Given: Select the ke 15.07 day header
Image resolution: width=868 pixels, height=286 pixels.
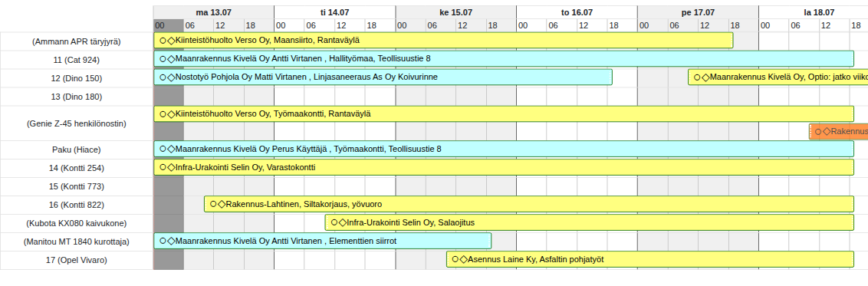Looking at the screenshot, I should click(x=456, y=12).
